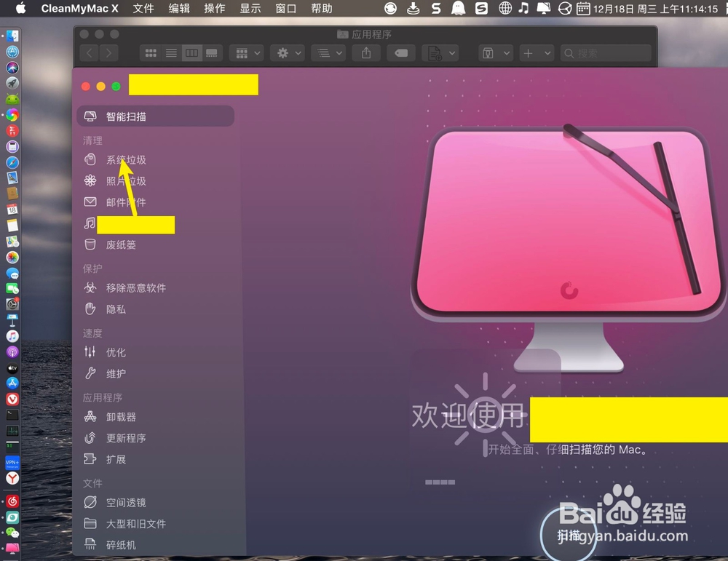Switch Finder to column view
This screenshot has height=561, width=728.
(191, 53)
